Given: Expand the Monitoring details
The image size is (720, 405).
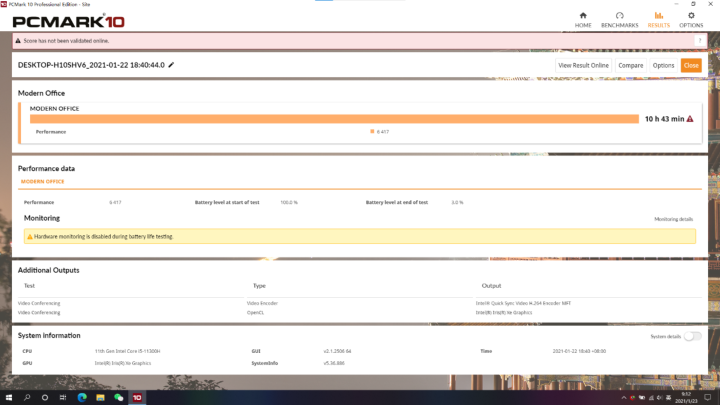Looking at the screenshot, I should tap(673, 219).
